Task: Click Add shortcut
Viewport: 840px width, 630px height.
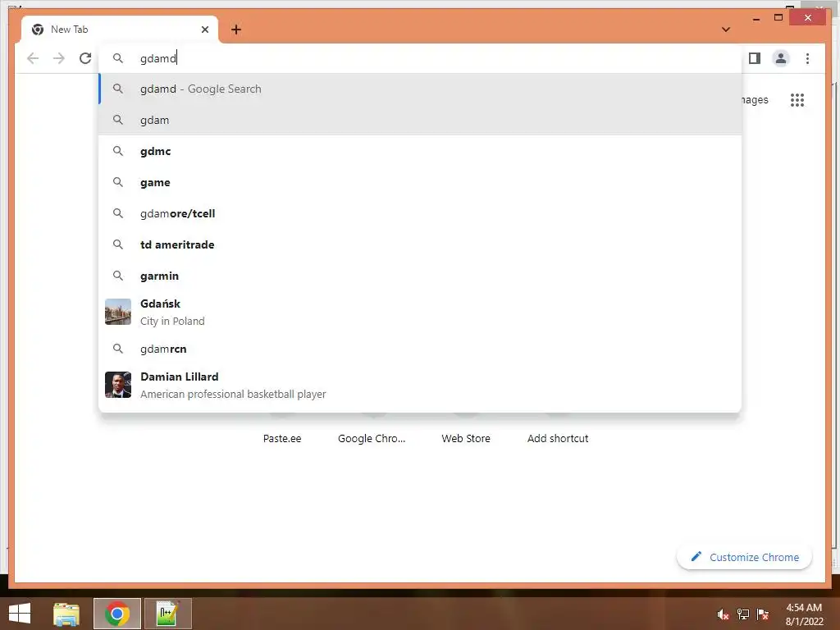Action: click(x=558, y=438)
